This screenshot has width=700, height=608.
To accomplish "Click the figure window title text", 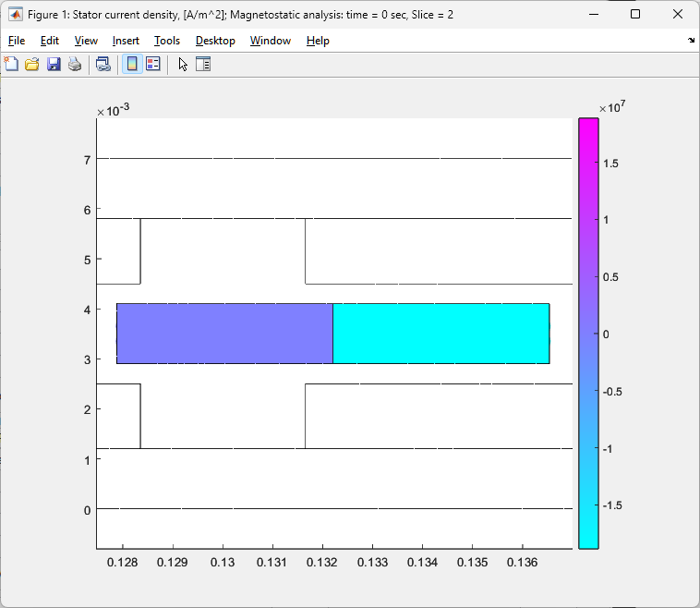I will click(240, 15).
